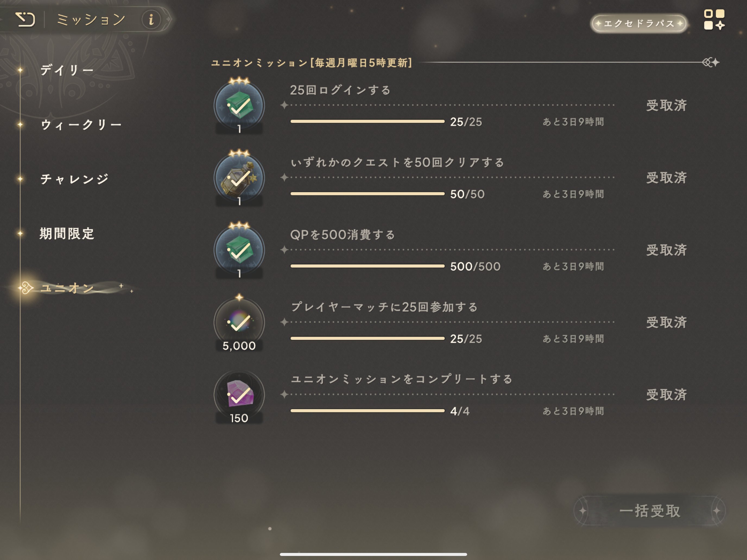Screen dimensions: 747x560
Task: Open the チャレンジ mission tab
Action: coord(74,179)
